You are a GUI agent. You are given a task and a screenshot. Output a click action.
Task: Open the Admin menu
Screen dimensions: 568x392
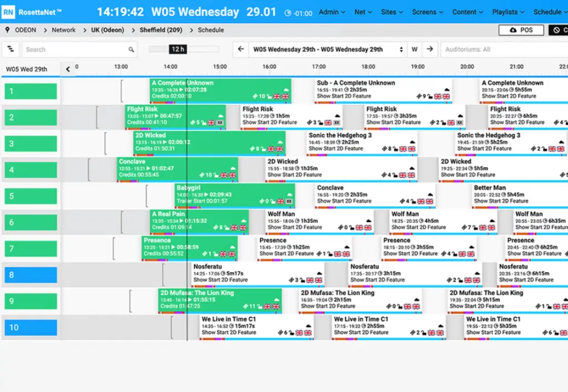(332, 12)
